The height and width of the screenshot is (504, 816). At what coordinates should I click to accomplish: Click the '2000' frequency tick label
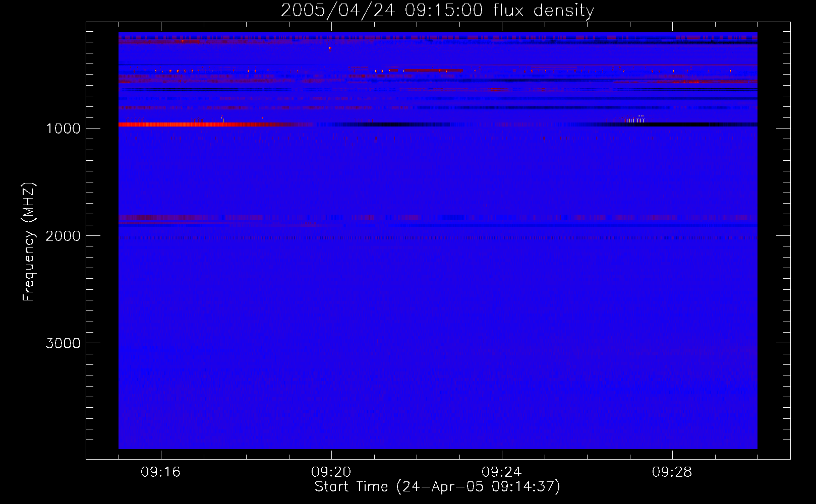point(63,236)
